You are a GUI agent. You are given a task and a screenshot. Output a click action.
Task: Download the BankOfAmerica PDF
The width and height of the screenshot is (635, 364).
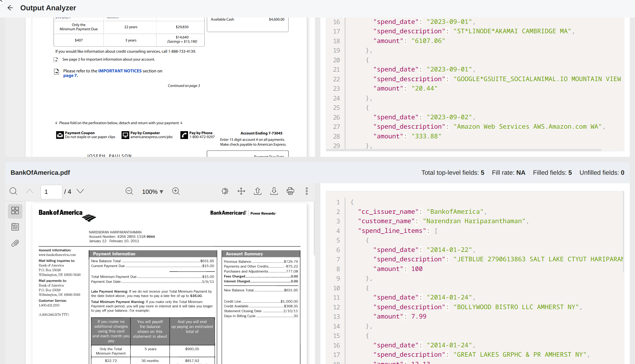pos(274,191)
